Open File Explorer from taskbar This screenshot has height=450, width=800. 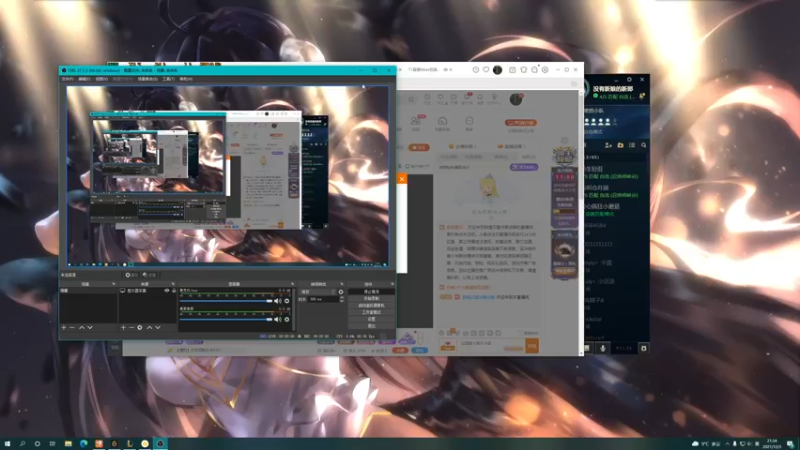68,444
